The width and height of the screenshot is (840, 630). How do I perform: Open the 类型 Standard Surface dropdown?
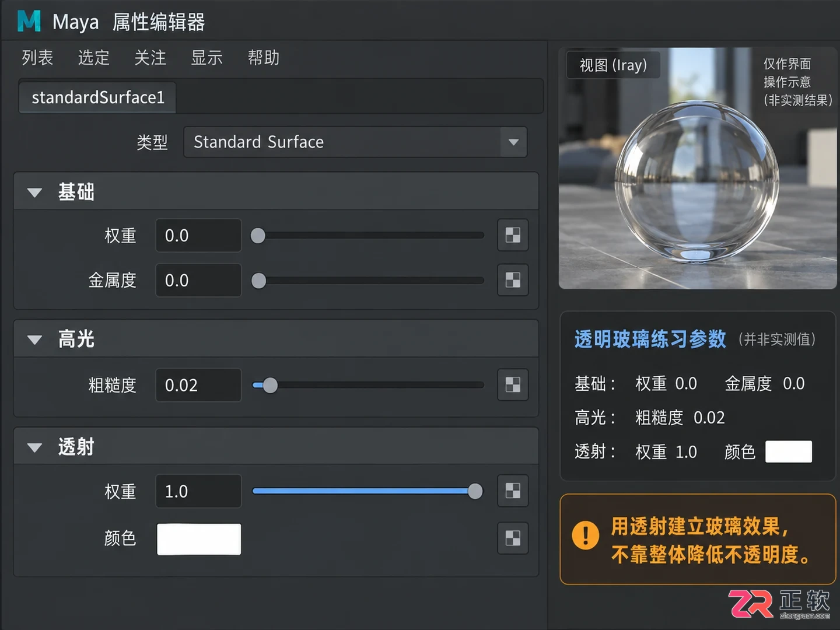(x=355, y=142)
